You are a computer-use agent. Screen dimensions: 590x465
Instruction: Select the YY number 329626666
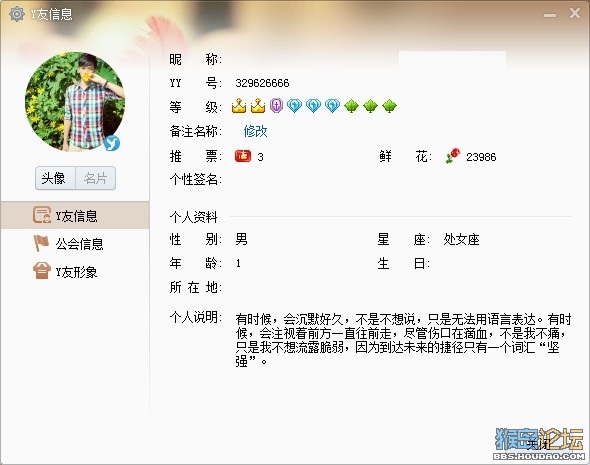[262, 83]
